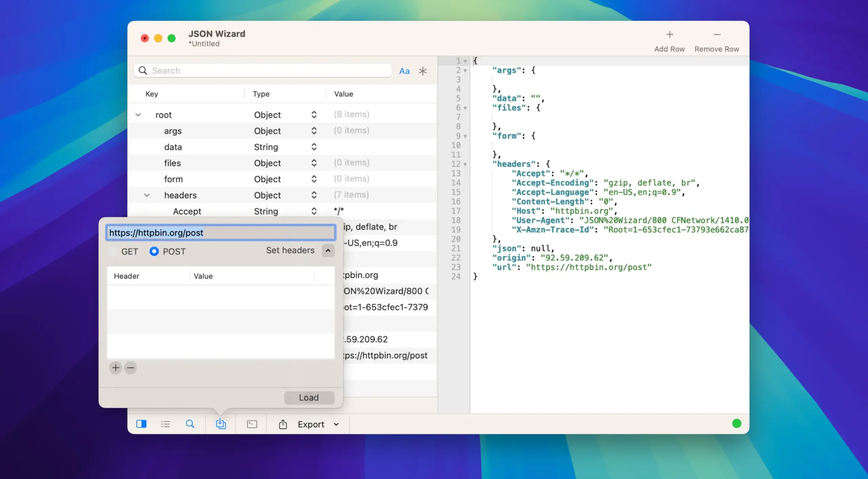The image size is (868, 479).
Task: Select the GET radio button
Action: point(113,251)
